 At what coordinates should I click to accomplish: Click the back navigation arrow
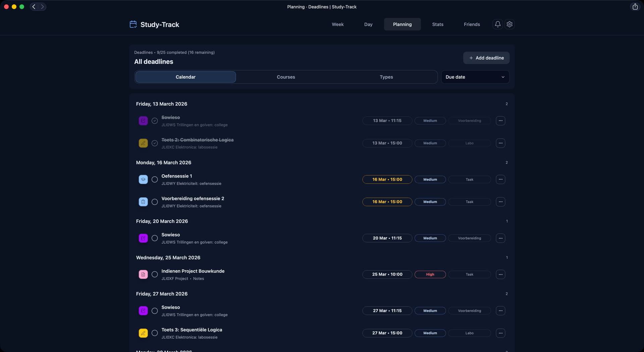[x=34, y=7]
